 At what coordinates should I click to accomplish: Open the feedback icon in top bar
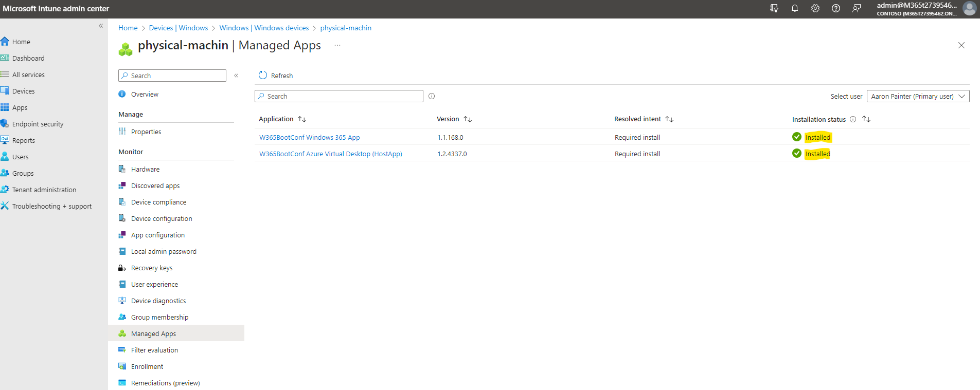coord(856,8)
